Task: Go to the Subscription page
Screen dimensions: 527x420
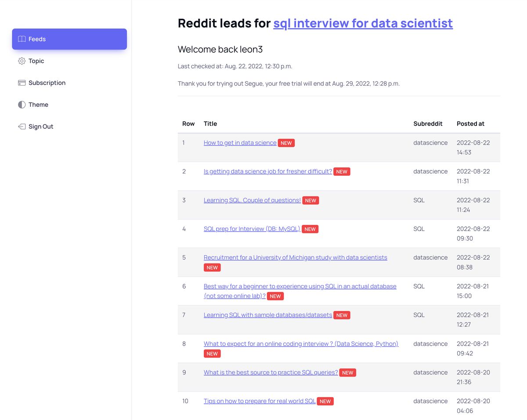Action: click(x=47, y=83)
